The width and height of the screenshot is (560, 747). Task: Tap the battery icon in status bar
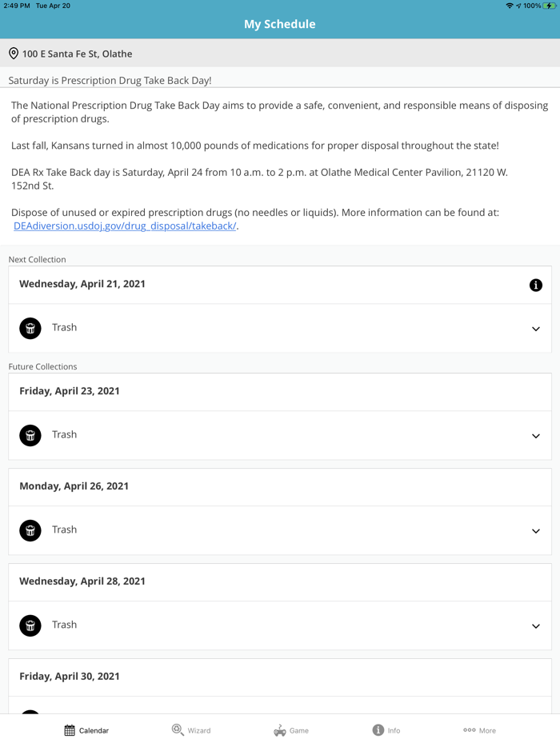550,6
